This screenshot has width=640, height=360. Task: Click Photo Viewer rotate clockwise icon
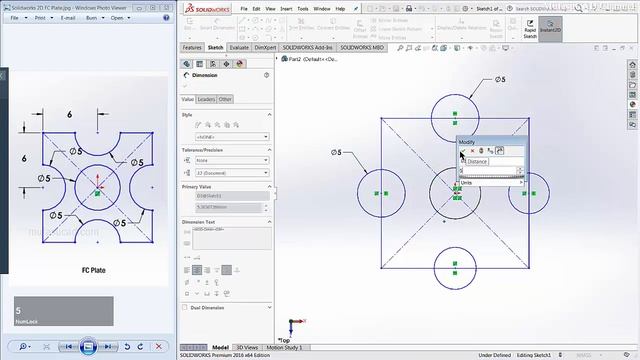pos(140,347)
